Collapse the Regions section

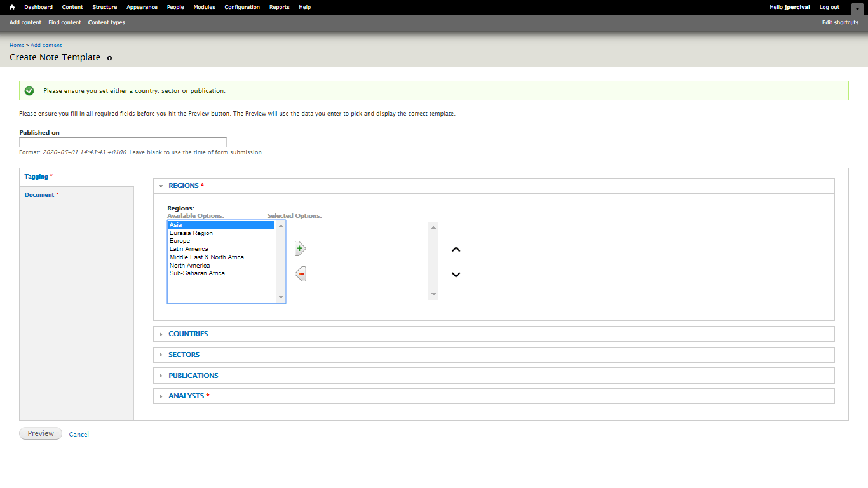point(183,186)
